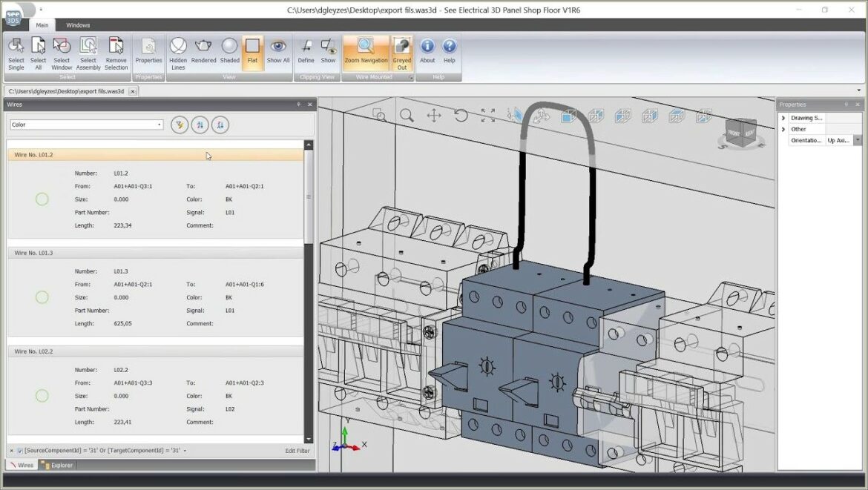Click the ascending sort button in Wires panel
This screenshot has width=868, height=490.
click(x=200, y=125)
